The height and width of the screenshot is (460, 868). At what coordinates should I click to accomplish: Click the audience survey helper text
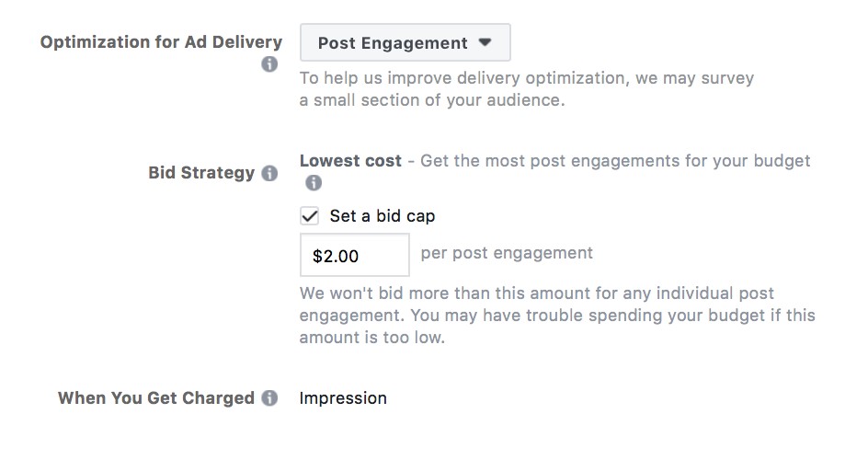click(x=526, y=79)
